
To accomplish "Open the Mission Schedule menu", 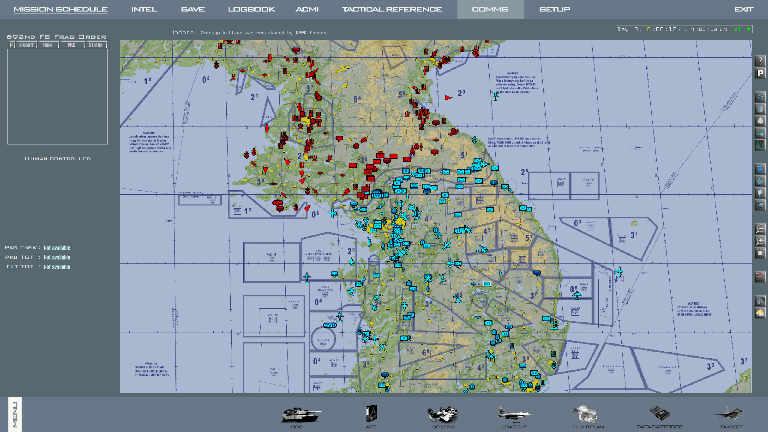I will pyautogui.click(x=60, y=9).
